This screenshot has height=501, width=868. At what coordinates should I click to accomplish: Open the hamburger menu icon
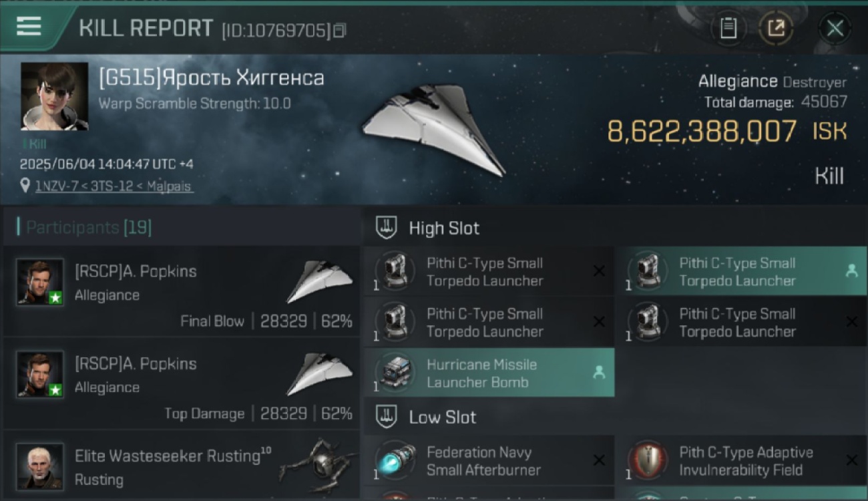click(x=29, y=27)
